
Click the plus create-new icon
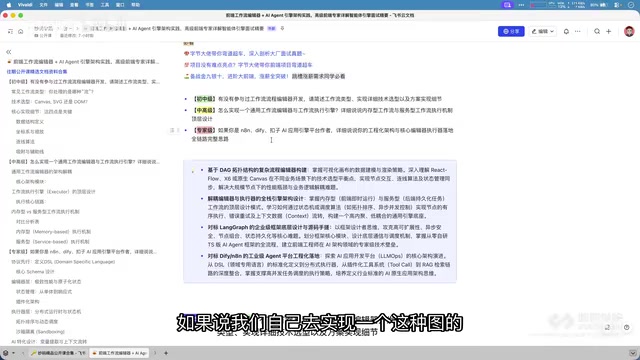[x=609, y=31]
